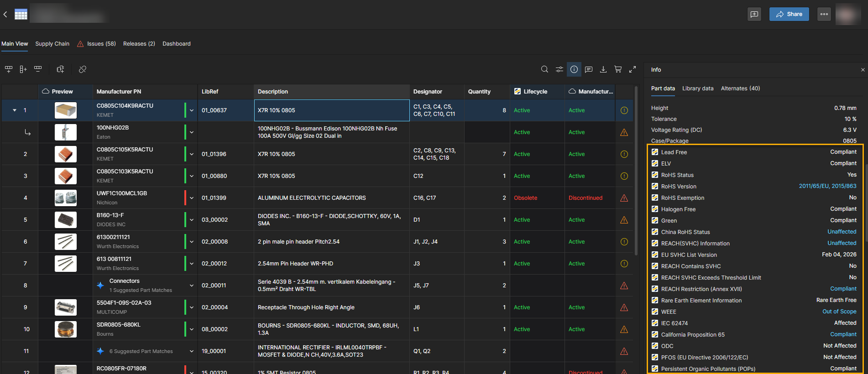Open dropdown for Connectors suggested match
This screenshot has height=374, width=868.
click(192, 286)
